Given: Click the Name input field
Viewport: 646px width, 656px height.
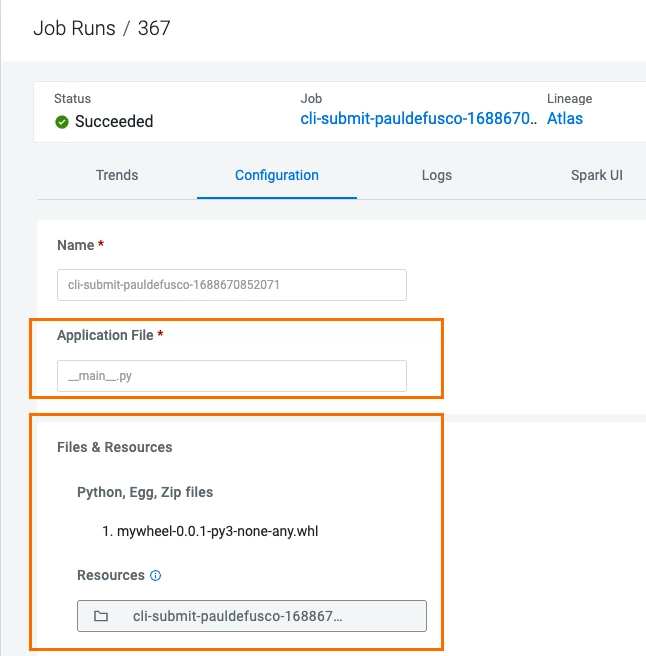Looking at the screenshot, I should 232,285.
